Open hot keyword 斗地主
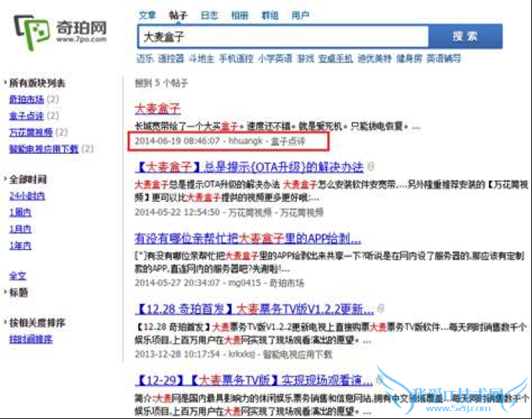 point(201,59)
